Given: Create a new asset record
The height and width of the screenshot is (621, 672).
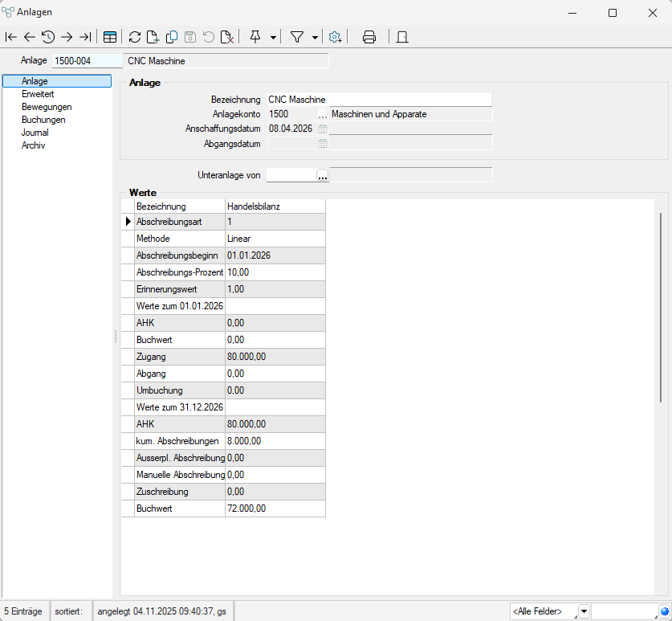Looking at the screenshot, I should pyautogui.click(x=153, y=37).
